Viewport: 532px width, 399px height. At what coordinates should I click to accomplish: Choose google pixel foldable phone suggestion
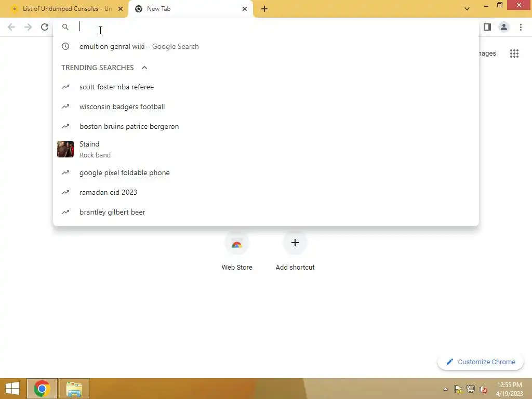[266, 172]
